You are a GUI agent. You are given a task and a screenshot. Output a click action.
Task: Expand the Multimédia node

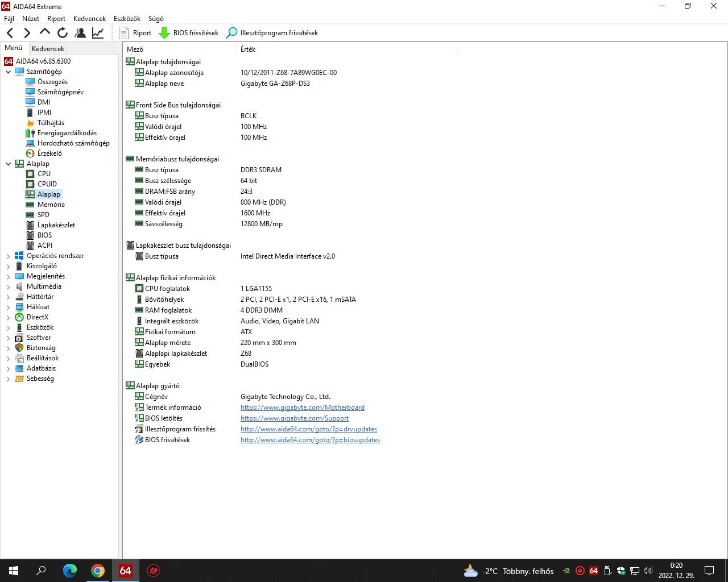click(8, 287)
